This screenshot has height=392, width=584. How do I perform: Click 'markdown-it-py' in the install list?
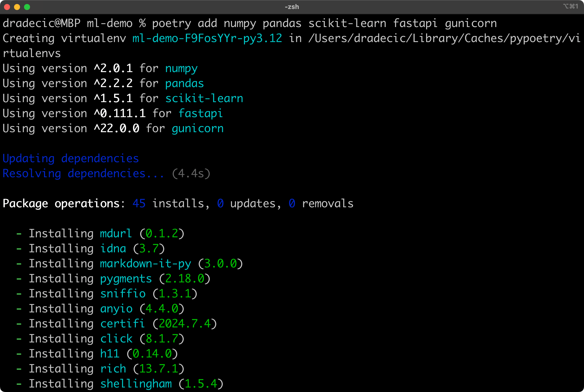click(145, 264)
